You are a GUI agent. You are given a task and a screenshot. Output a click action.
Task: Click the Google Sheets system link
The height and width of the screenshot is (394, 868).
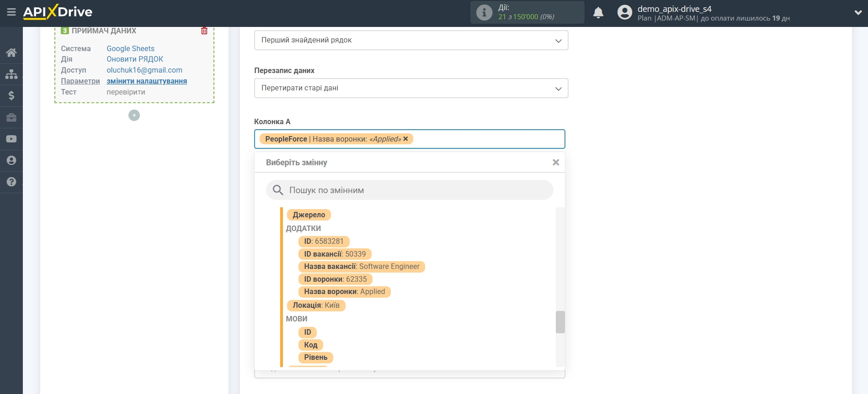coord(131,48)
